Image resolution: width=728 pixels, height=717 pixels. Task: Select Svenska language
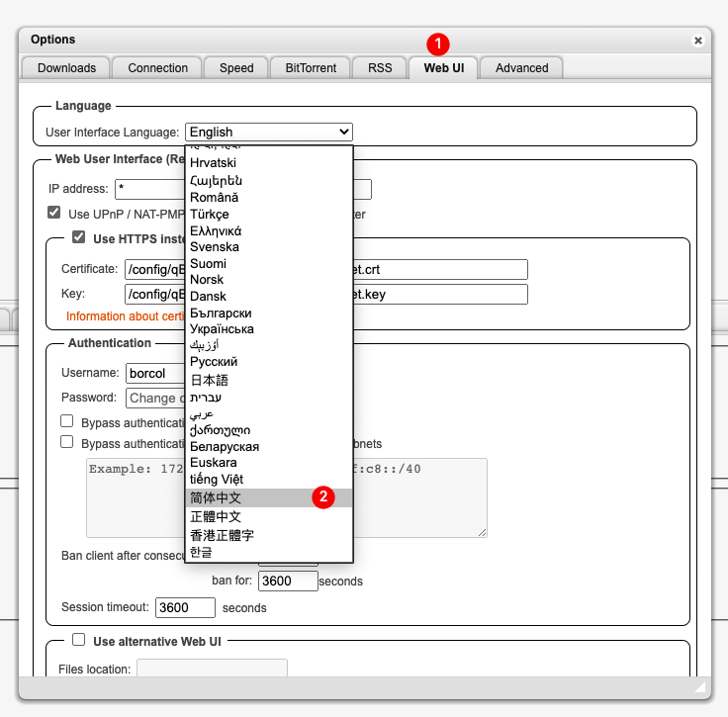269,247
